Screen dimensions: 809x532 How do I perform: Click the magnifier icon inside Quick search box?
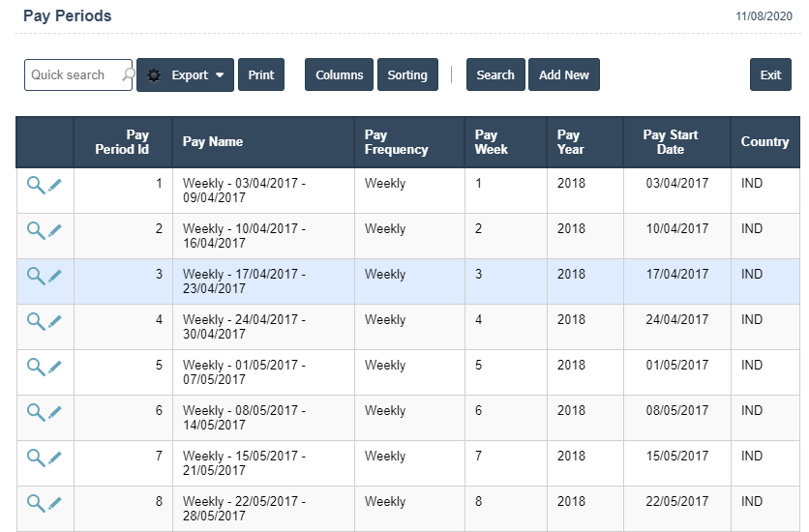127,74
